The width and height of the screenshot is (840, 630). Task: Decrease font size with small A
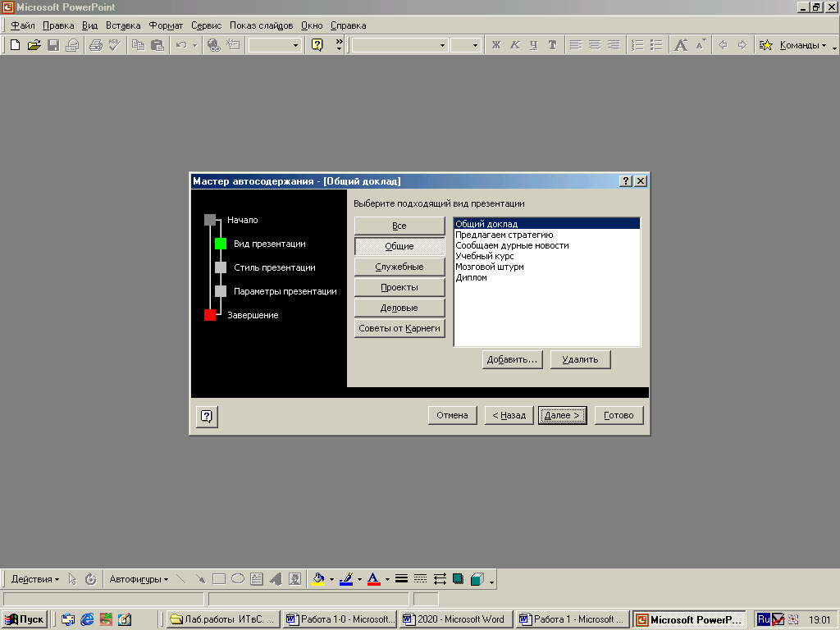701,45
